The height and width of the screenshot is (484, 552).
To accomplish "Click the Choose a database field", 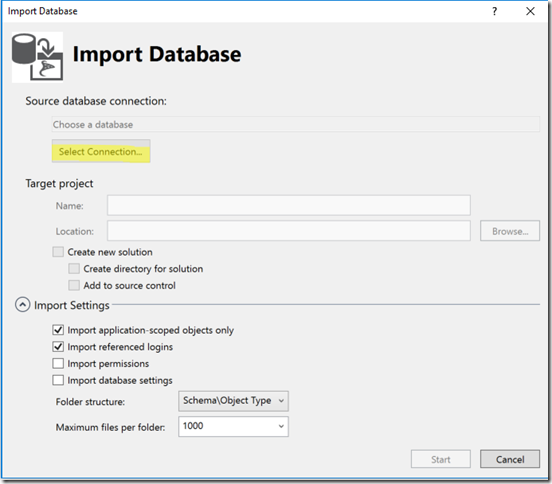I will pyautogui.click(x=295, y=124).
